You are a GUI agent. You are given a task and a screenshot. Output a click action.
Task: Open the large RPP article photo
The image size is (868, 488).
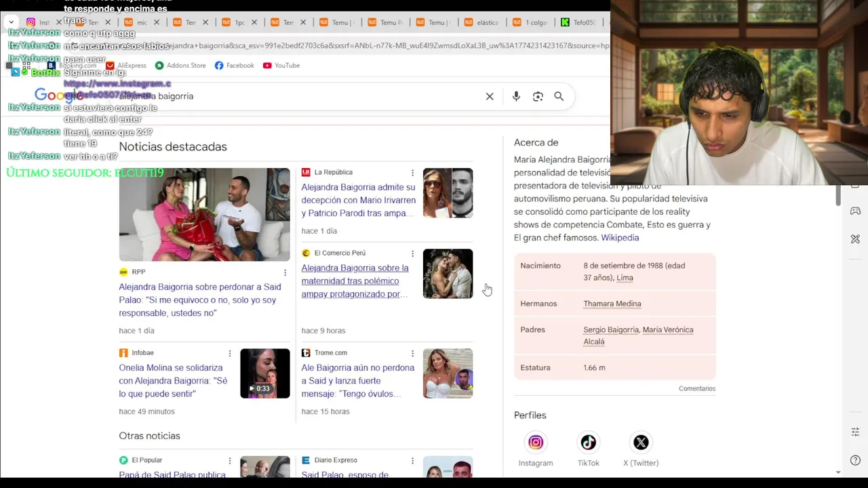click(x=204, y=214)
